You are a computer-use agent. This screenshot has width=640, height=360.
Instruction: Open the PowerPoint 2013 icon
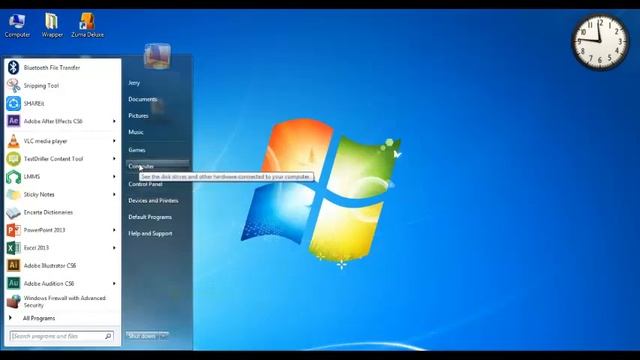point(13,230)
